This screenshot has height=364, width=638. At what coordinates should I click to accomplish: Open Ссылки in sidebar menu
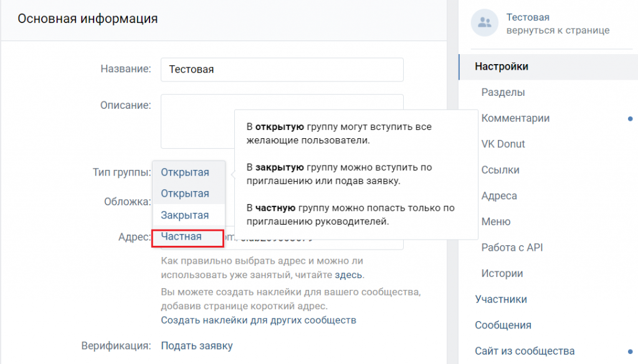coord(500,170)
